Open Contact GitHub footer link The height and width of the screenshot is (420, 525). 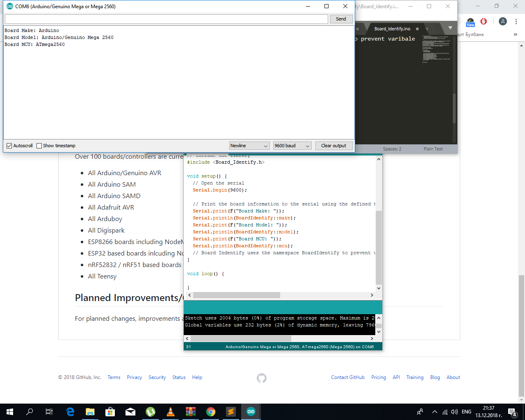(x=348, y=377)
